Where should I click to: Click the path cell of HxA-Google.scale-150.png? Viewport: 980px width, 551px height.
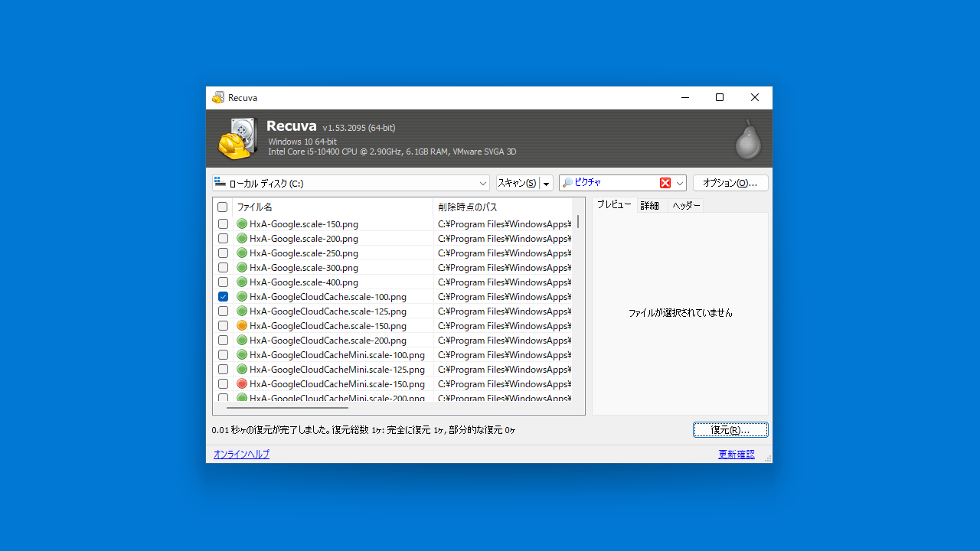click(505, 224)
